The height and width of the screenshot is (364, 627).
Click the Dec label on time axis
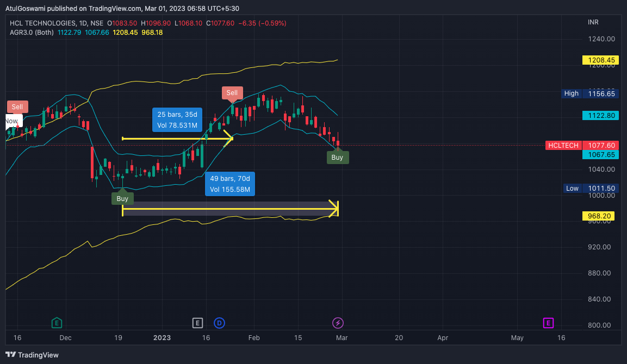66,337
